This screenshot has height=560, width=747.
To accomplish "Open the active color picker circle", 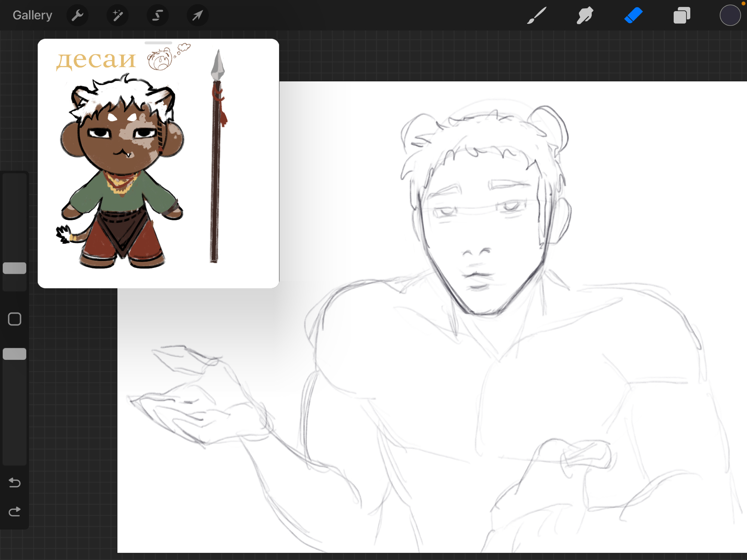I will pyautogui.click(x=730, y=15).
